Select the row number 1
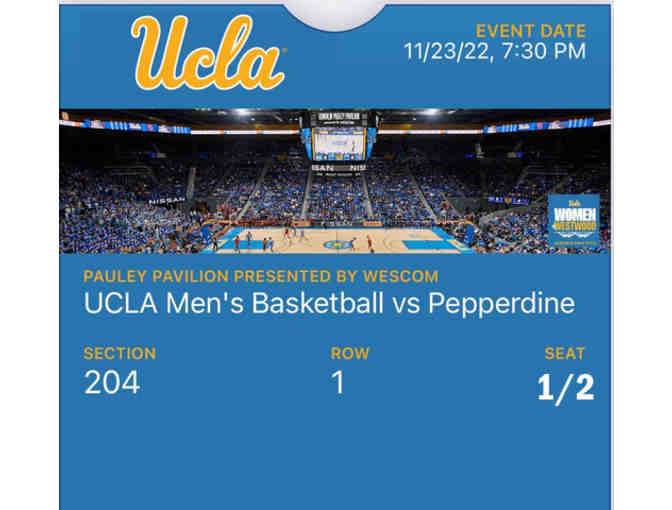Viewport: 672px width, 510px height. pos(338,383)
